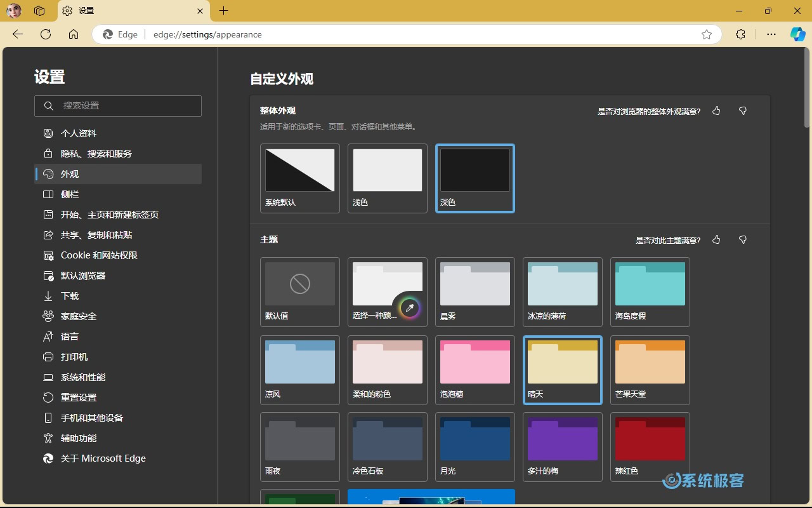812x508 pixels.
Task: Open a new tab with plus icon
Action: [x=223, y=11]
